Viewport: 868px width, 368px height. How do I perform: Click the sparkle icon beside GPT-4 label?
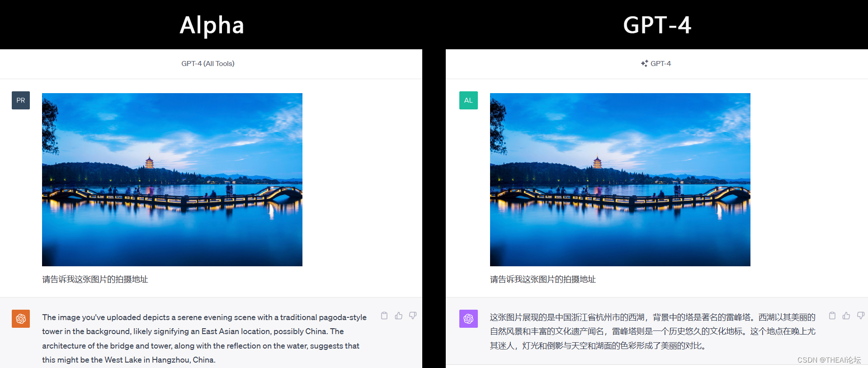click(644, 63)
